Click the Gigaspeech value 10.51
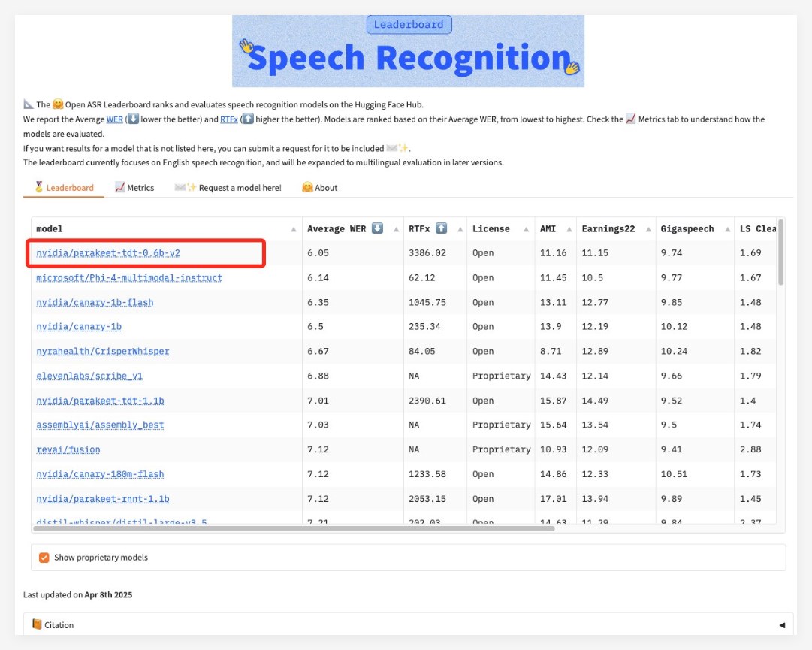812x650 pixels. tap(674, 474)
